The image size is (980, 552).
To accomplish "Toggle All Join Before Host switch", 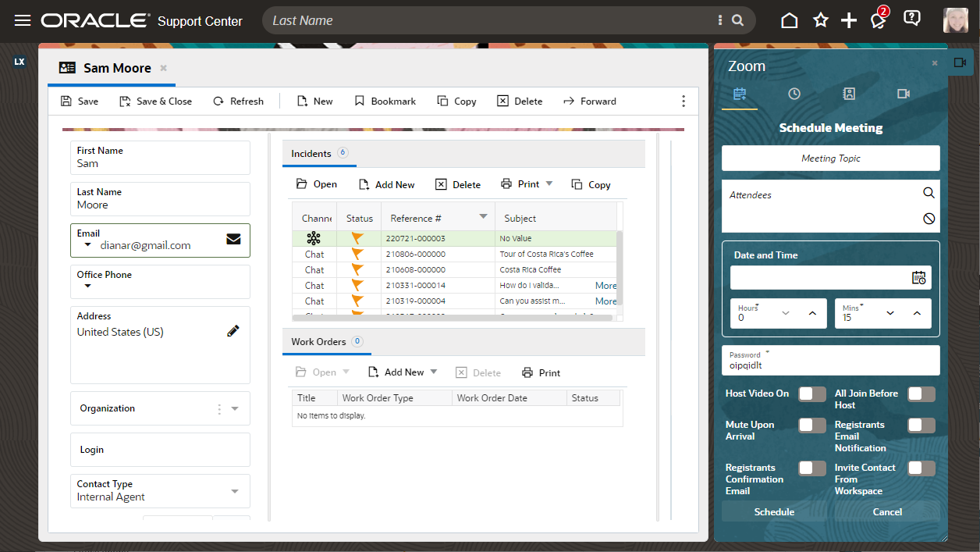I will point(921,394).
